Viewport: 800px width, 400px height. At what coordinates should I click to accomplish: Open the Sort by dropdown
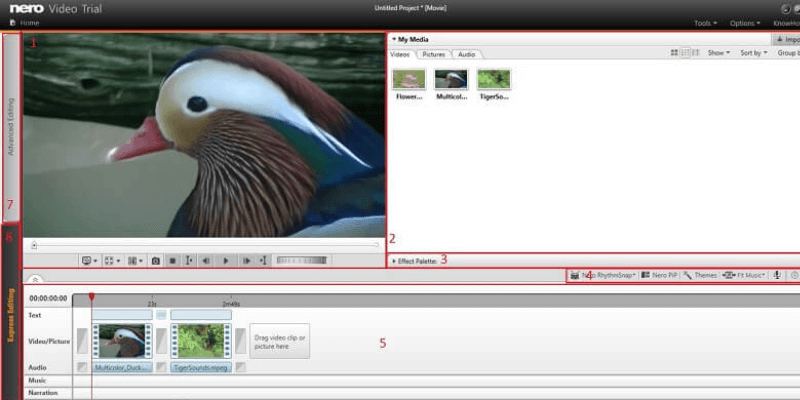coord(754,53)
